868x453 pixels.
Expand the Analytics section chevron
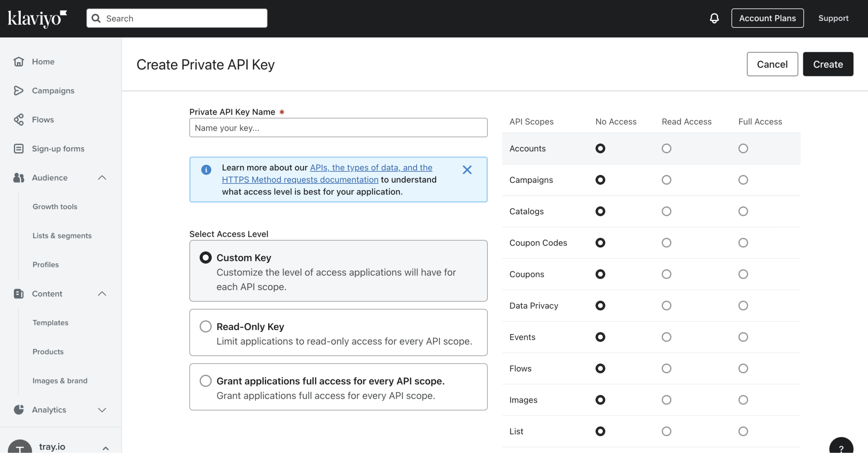click(102, 410)
